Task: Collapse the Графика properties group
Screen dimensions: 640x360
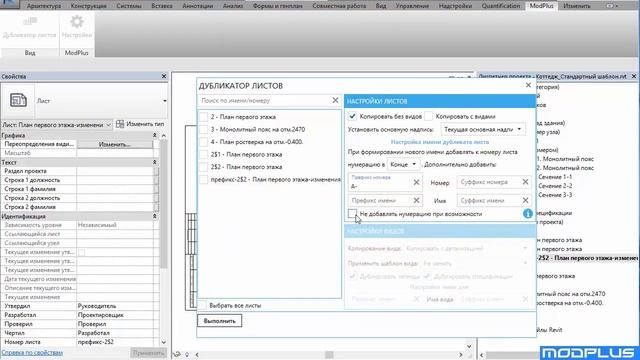Action: point(155,135)
